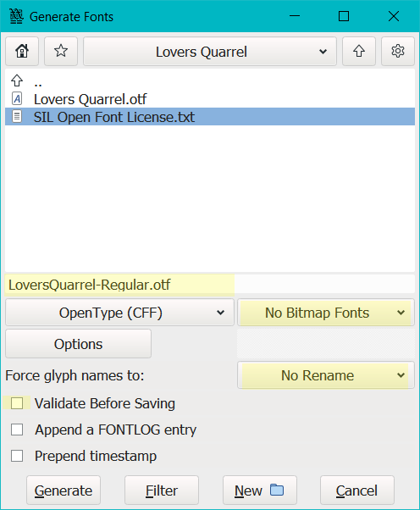Click the parent directory arrow icon in list

pos(17,80)
